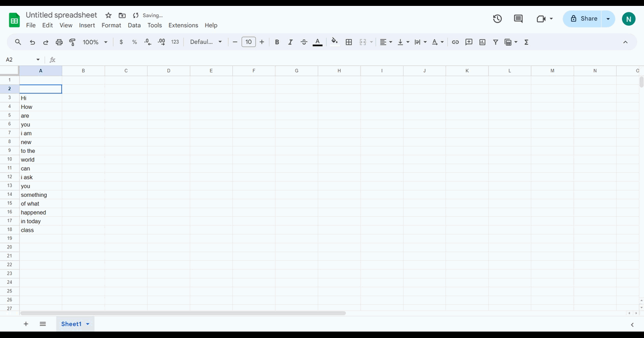
Task: Open the Data menu
Action: click(134, 25)
